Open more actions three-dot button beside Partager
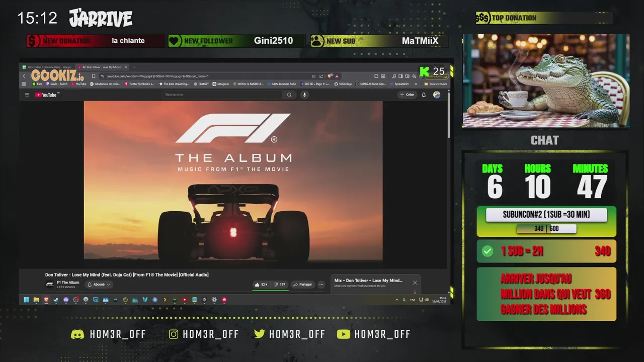This screenshot has width=644, height=362. click(321, 285)
